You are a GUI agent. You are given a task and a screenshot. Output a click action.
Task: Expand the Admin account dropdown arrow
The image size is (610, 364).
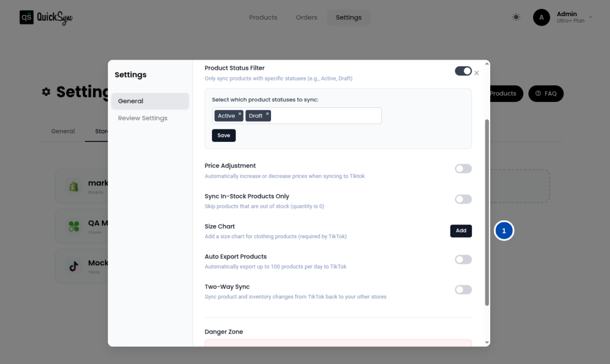click(x=590, y=17)
